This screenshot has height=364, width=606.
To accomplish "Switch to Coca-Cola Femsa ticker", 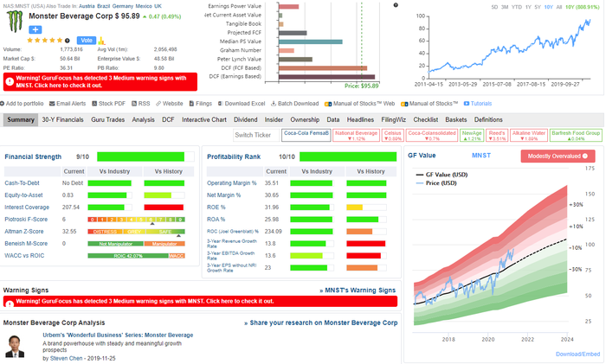I will 306,135.
